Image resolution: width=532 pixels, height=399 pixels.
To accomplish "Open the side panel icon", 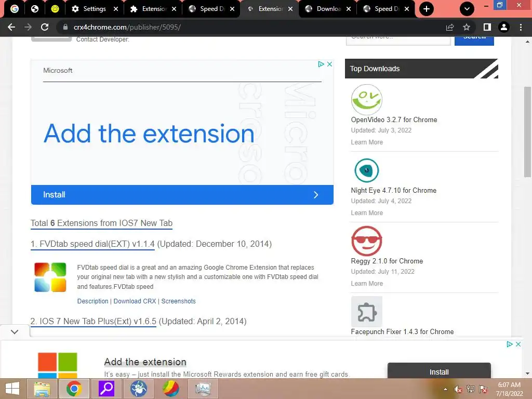I will [x=487, y=27].
